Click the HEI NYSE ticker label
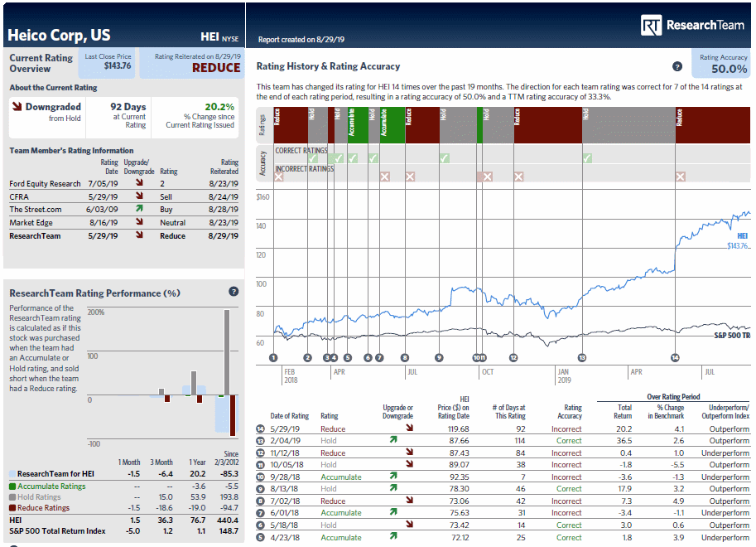The image size is (756, 547). point(219,36)
